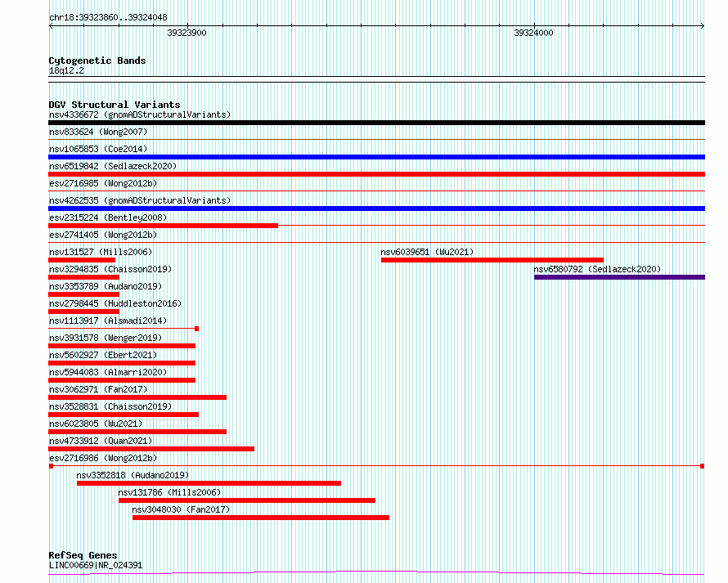
Task: Click esv2716986 (Wong2012b) label
Action: pyautogui.click(x=103, y=458)
